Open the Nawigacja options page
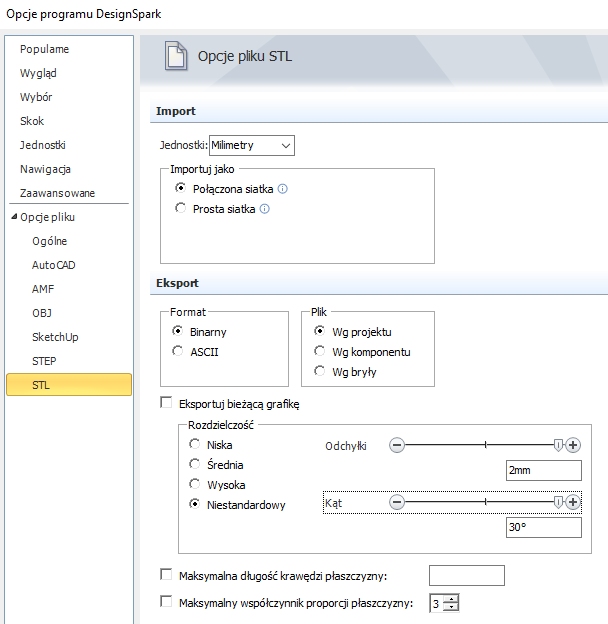 45,169
